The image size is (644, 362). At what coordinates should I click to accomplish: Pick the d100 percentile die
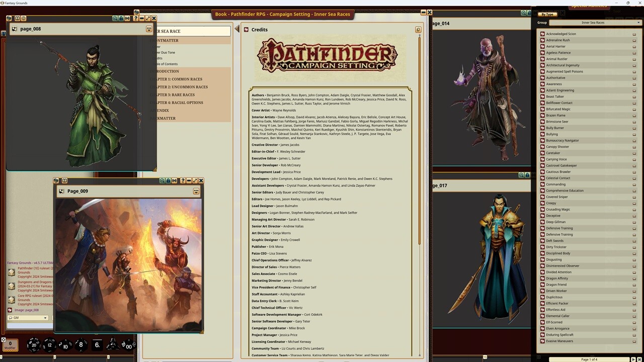[x=128, y=345]
